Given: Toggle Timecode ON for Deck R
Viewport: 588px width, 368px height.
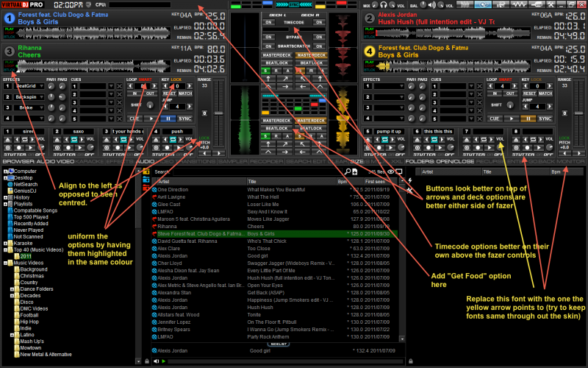Looking at the screenshot, I should tap(319, 23).
